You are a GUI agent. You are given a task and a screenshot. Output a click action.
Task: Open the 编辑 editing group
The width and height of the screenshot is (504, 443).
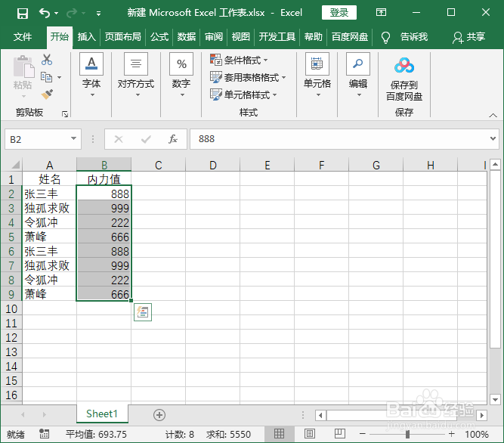(x=358, y=76)
